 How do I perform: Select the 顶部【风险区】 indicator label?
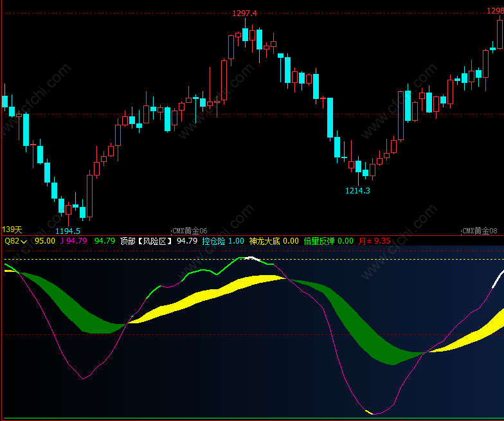coord(147,241)
